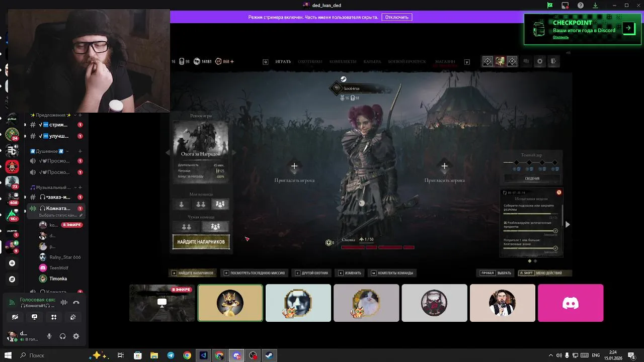Click the exit door icon in game menu
This screenshot has height=362, width=644.
(553, 61)
